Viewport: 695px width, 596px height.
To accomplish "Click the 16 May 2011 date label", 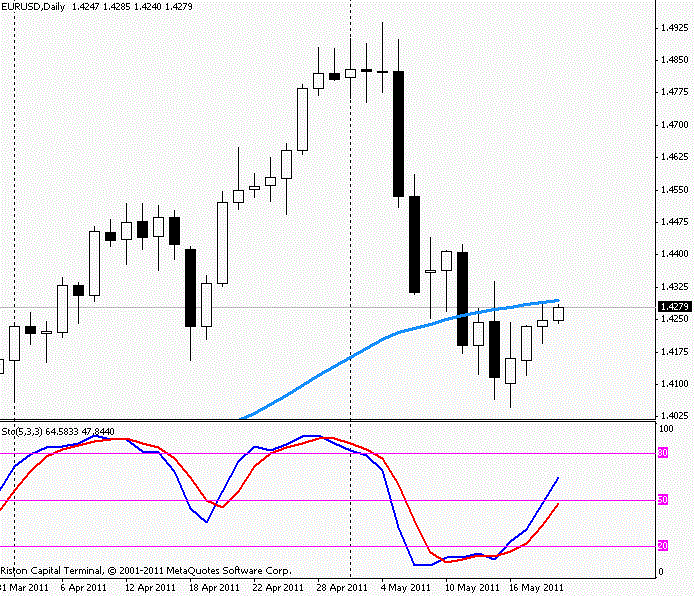I will 536,588.
